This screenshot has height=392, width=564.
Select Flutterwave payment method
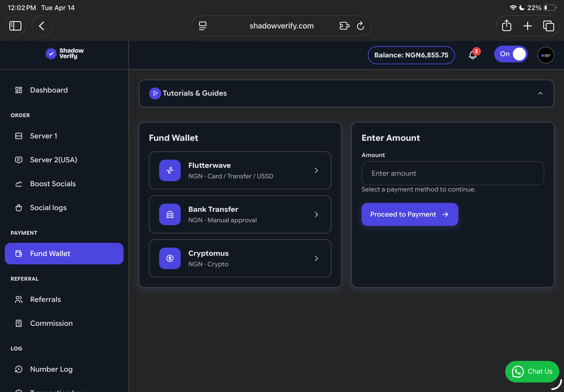tap(240, 170)
